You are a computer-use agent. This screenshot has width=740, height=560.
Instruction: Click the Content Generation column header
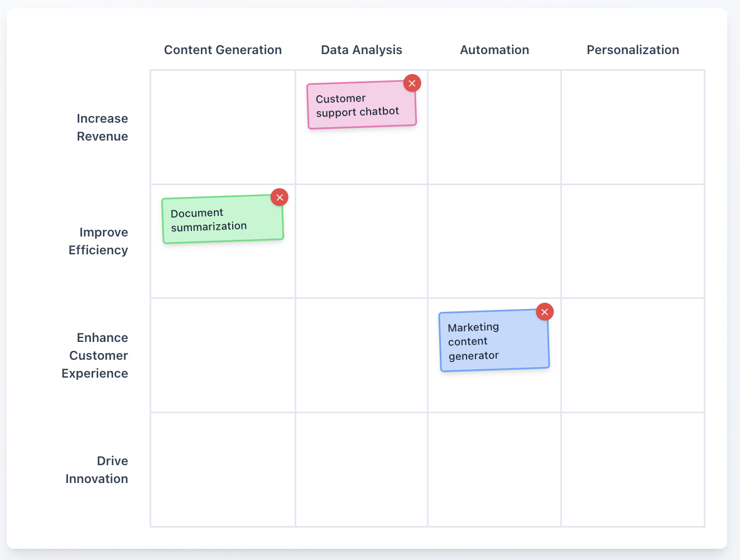coord(223,50)
